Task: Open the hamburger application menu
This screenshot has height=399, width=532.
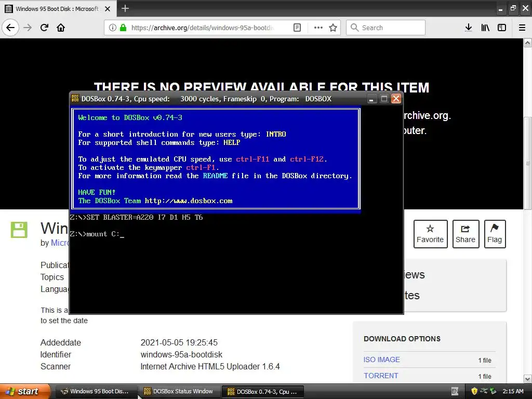Action: [522, 28]
